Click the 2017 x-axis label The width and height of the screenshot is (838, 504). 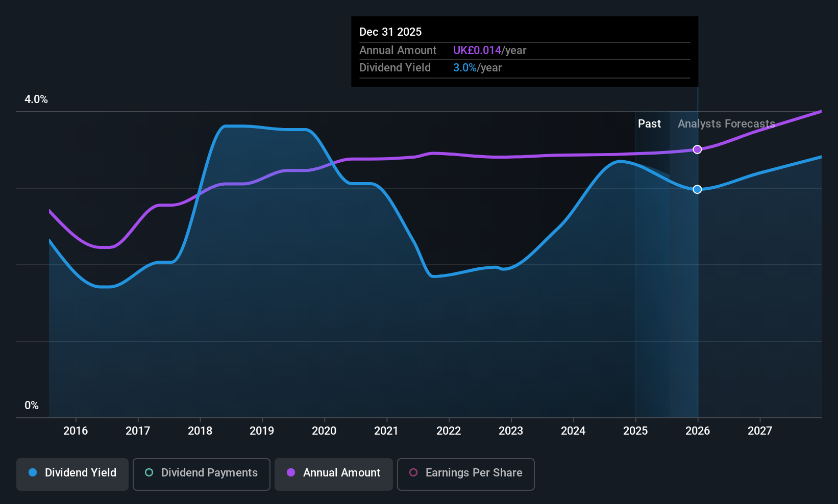coord(138,431)
